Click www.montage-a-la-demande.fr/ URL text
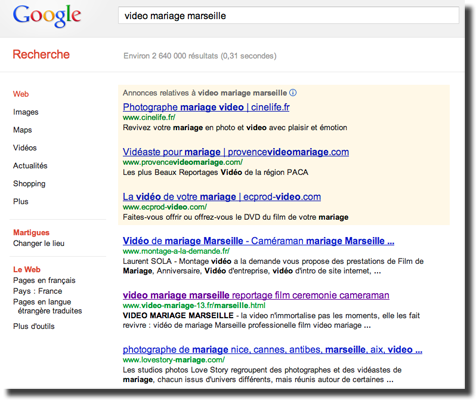This screenshot has width=476, height=400. tap(176, 251)
